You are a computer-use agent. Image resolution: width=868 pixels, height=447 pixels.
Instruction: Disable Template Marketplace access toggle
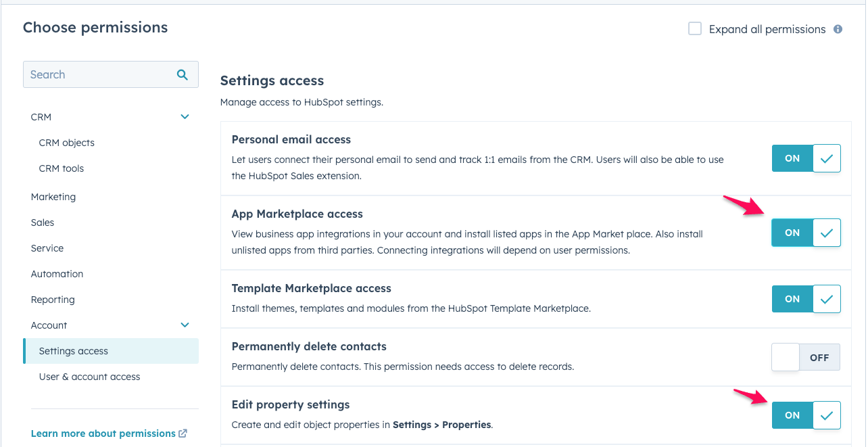coord(806,299)
